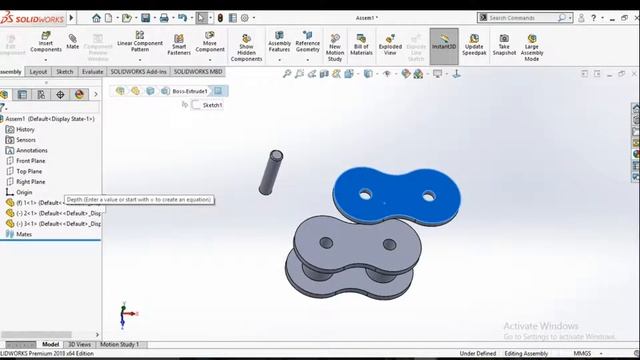The image size is (640, 360).
Task: Open Assembly Features tool
Action: pos(279,42)
